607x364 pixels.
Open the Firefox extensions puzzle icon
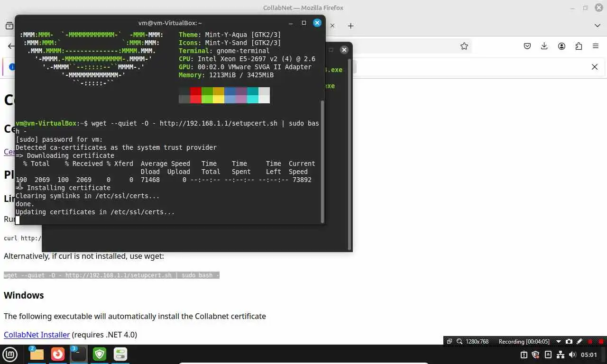point(579,46)
